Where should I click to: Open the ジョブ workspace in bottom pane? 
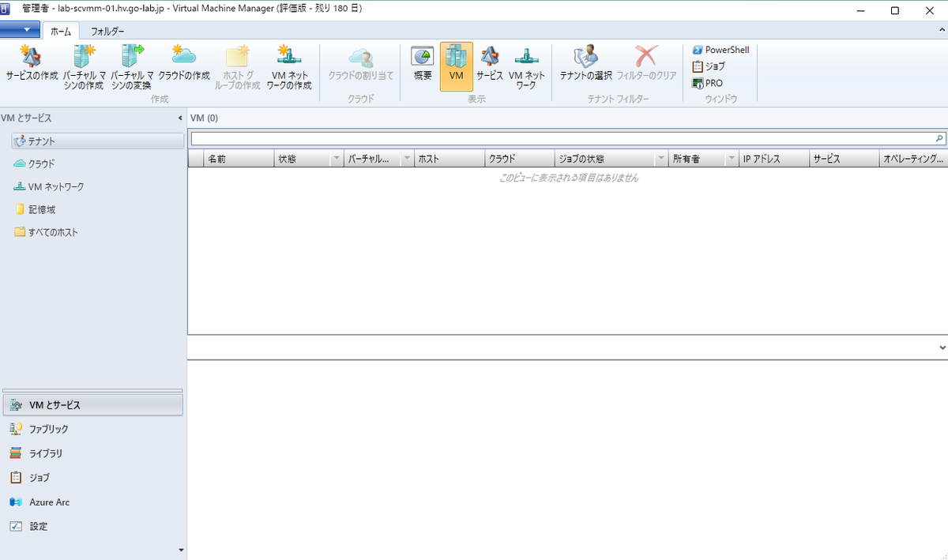[92, 478]
